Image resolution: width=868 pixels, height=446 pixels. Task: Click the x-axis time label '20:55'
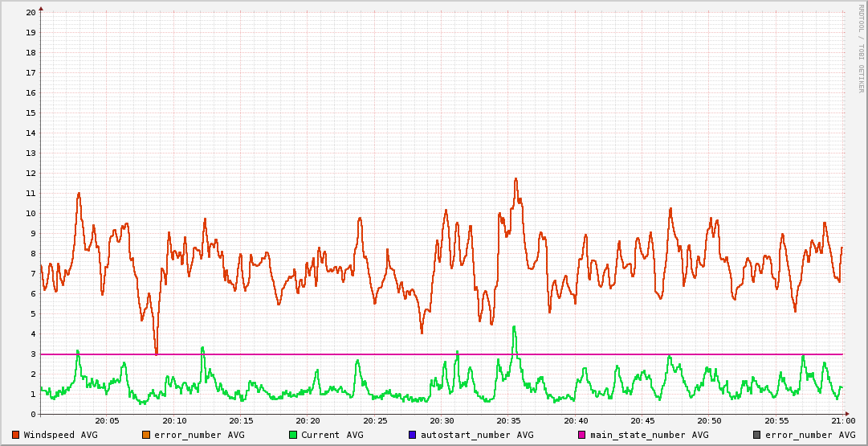point(776,422)
